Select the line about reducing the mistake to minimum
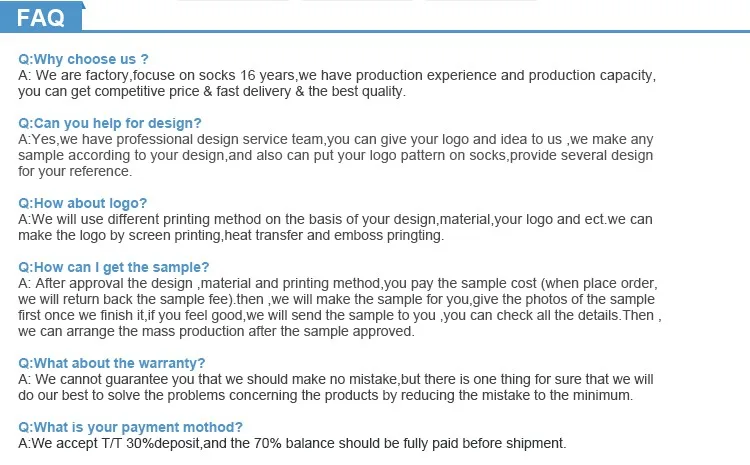Image resolution: width=750 pixels, height=465 pixels. (326, 396)
